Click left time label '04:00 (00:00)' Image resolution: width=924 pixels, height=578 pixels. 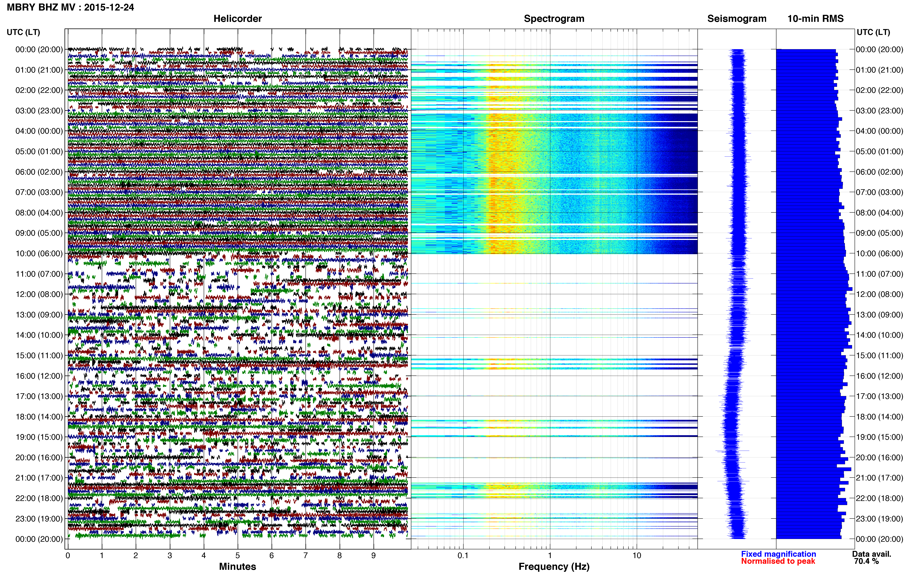[39, 131]
